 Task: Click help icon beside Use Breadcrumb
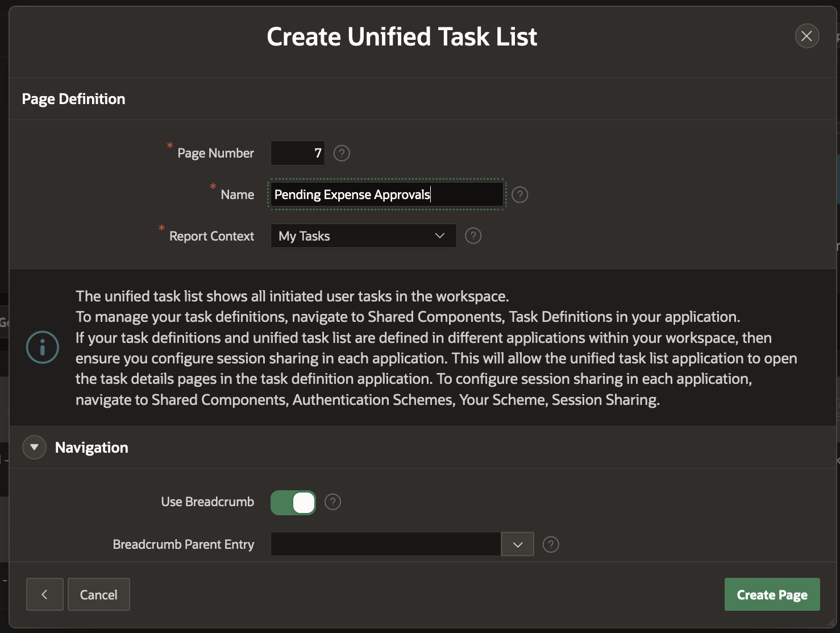coord(332,502)
